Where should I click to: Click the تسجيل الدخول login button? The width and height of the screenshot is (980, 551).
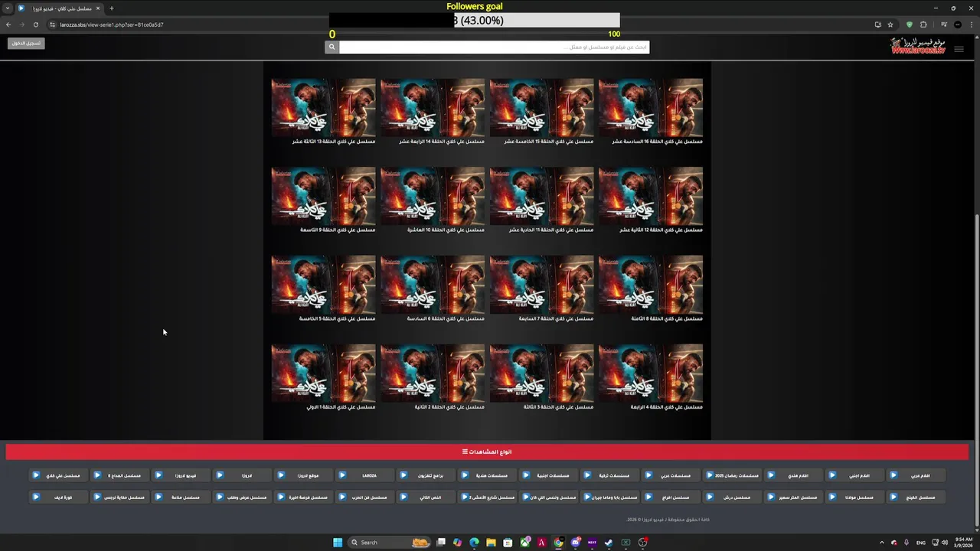(x=27, y=43)
